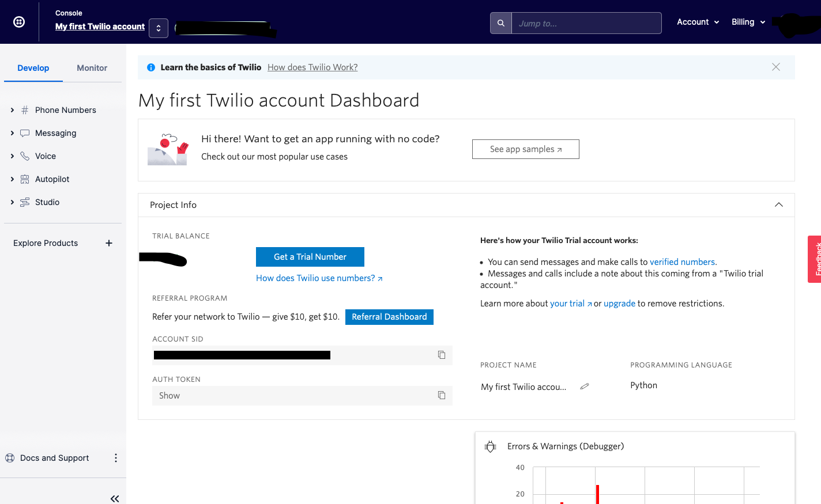Copy the Account SID
The height and width of the screenshot is (504, 821).
pyautogui.click(x=442, y=355)
